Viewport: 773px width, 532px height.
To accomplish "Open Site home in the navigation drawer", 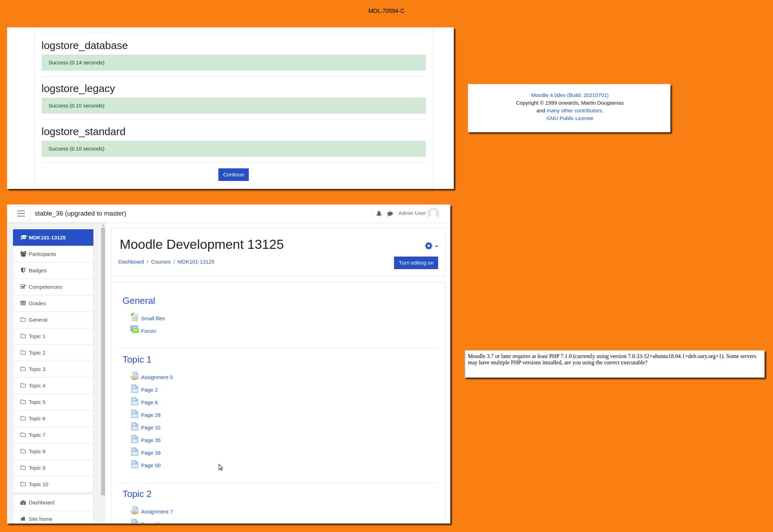I will tap(53, 518).
